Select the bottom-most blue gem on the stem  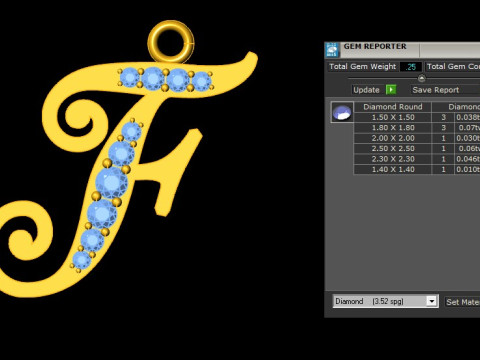[81, 260]
